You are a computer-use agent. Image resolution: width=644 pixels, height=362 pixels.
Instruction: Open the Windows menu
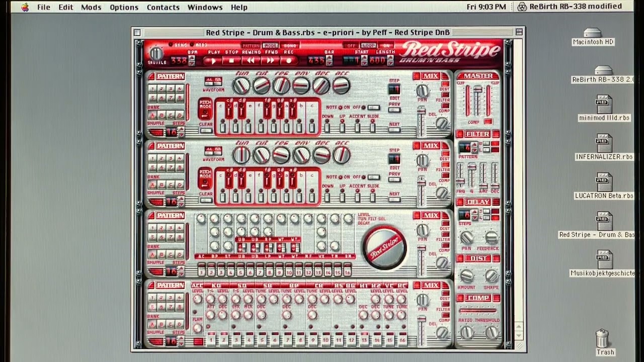(205, 7)
